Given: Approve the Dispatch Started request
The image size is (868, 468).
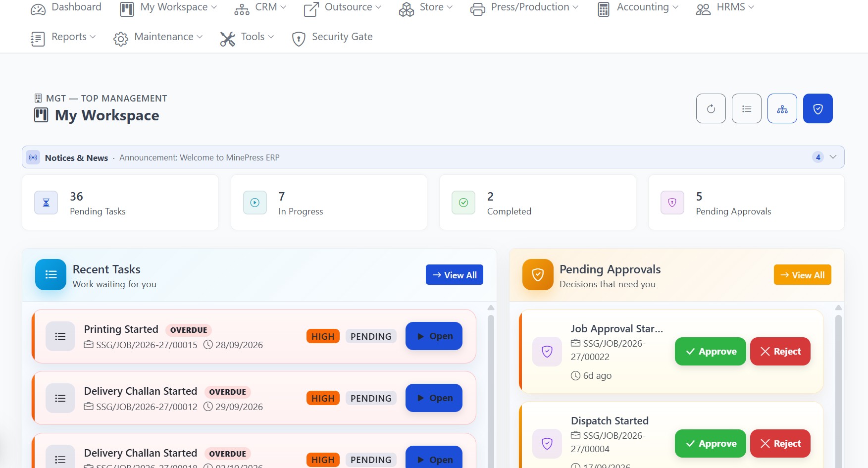Looking at the screenshot, I should 711,444.
